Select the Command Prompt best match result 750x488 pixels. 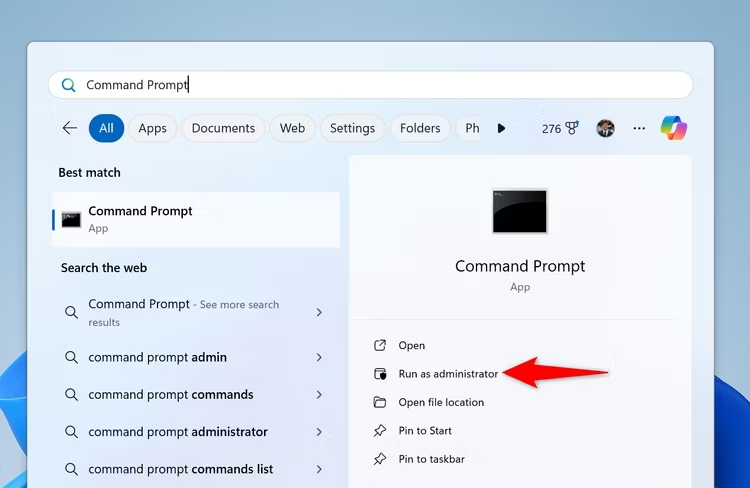coord(196,220)
